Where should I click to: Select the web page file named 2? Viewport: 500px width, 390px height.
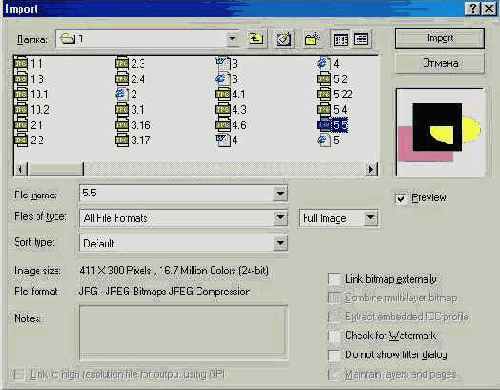[126, 94]
